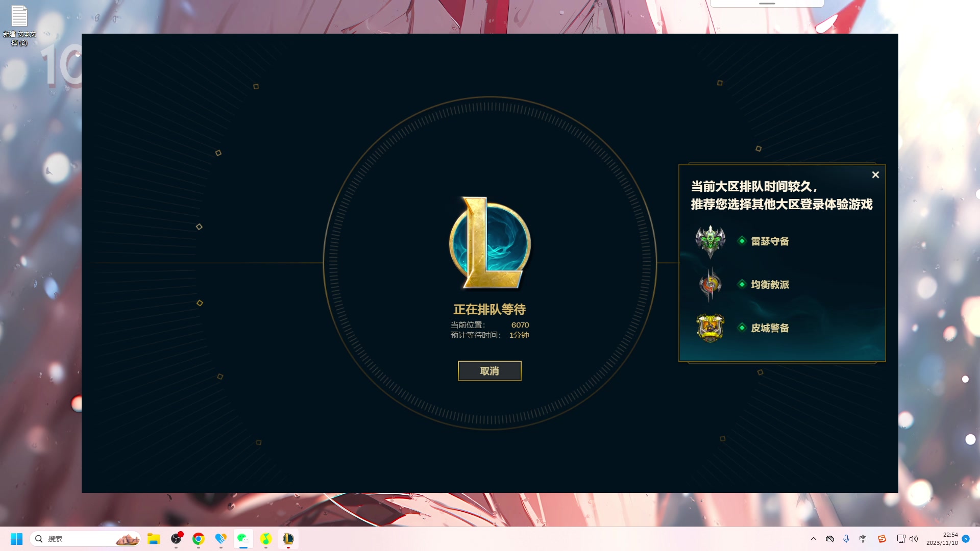Open the network tray icon

(901, 539)
